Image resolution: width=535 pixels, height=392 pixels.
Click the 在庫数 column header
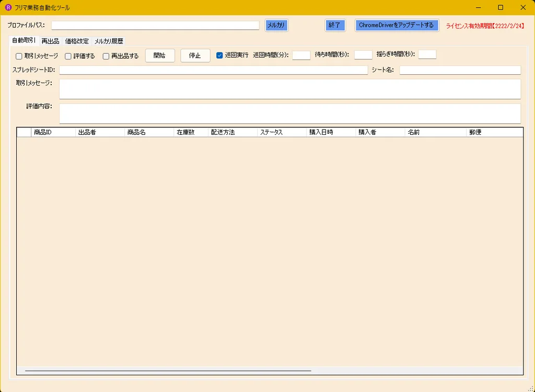pyautogui.click(x=191, y=132)
